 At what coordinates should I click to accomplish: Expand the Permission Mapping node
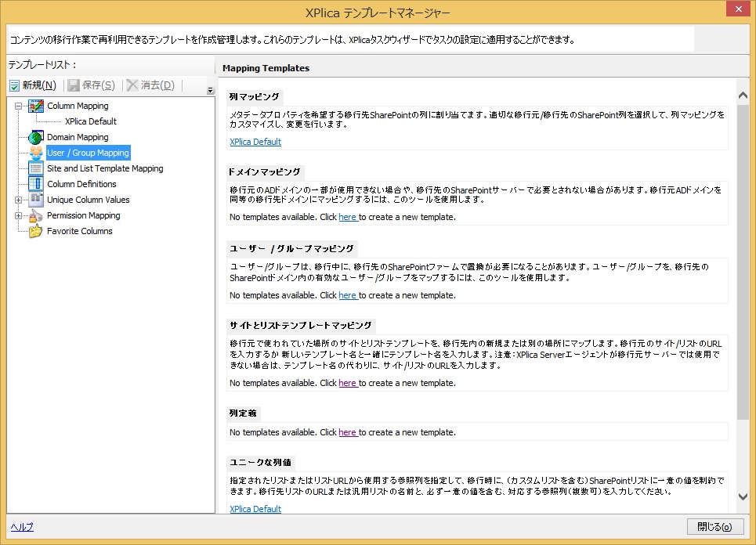(18, 216)
